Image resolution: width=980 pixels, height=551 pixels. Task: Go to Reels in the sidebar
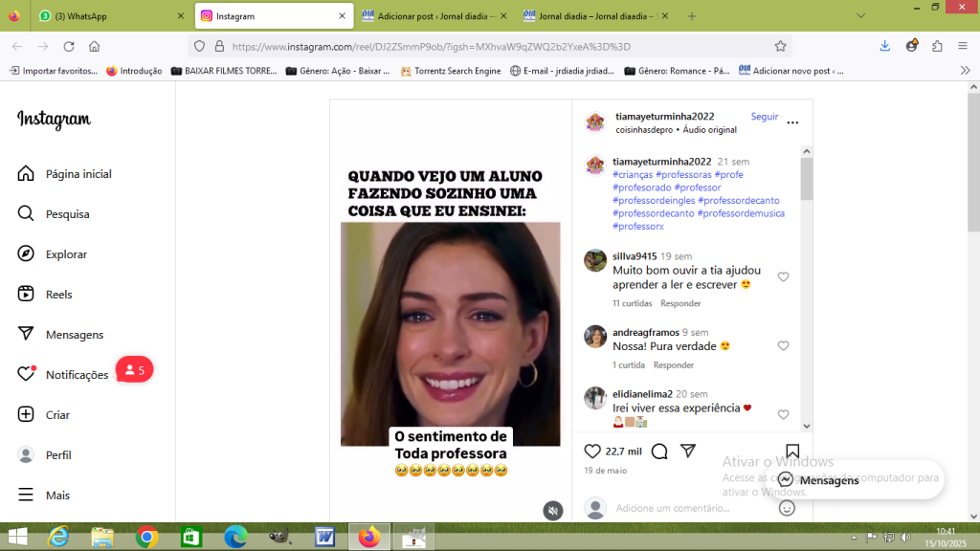pos(58,295)
